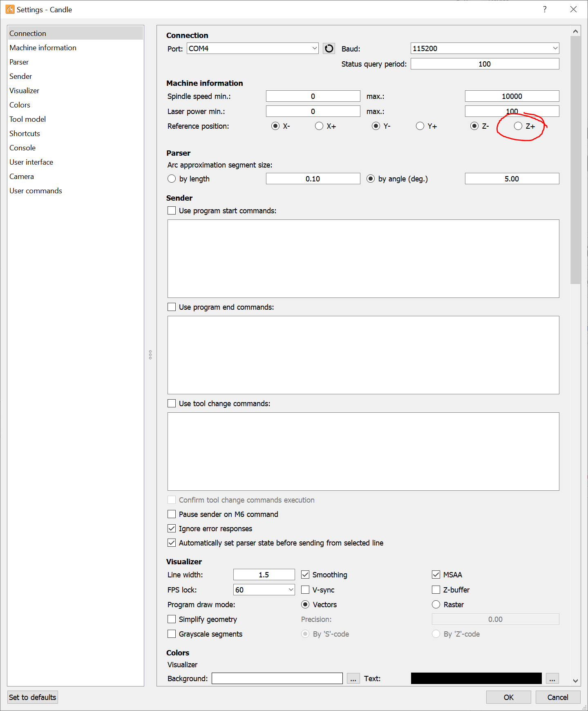
Task: Disable Ignore error responses checkbox
Action: 172,529
